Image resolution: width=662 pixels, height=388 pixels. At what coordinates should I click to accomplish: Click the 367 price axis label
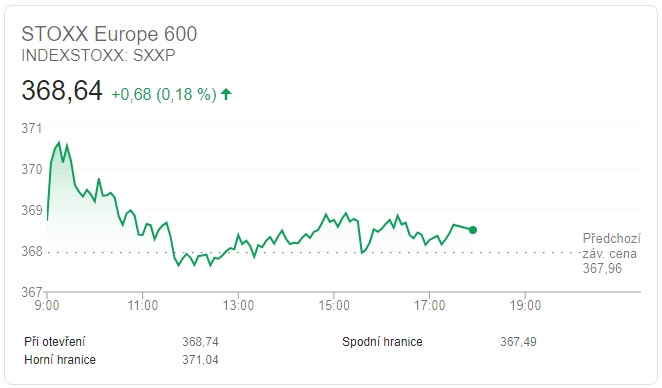pyautogui.click(x=32, y=292)
